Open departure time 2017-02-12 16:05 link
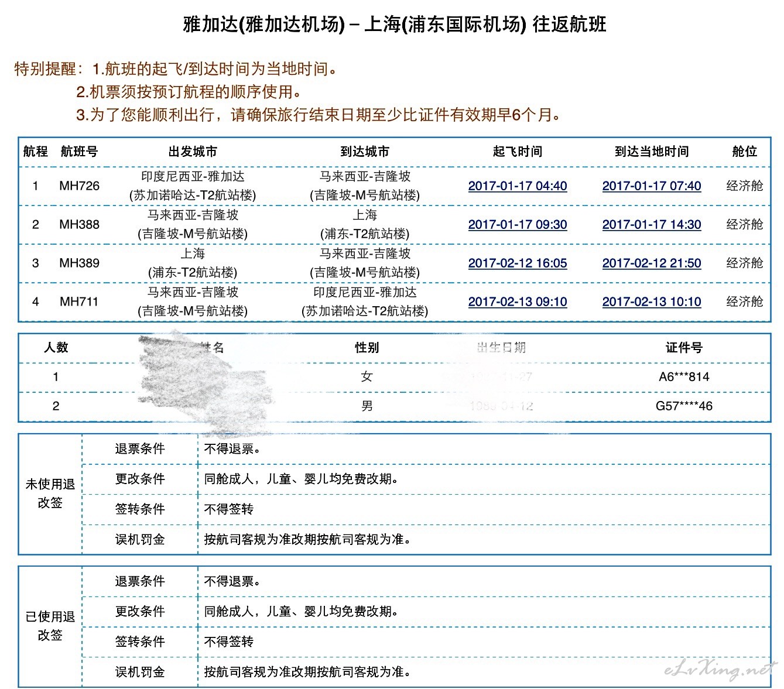 [518, 263]
